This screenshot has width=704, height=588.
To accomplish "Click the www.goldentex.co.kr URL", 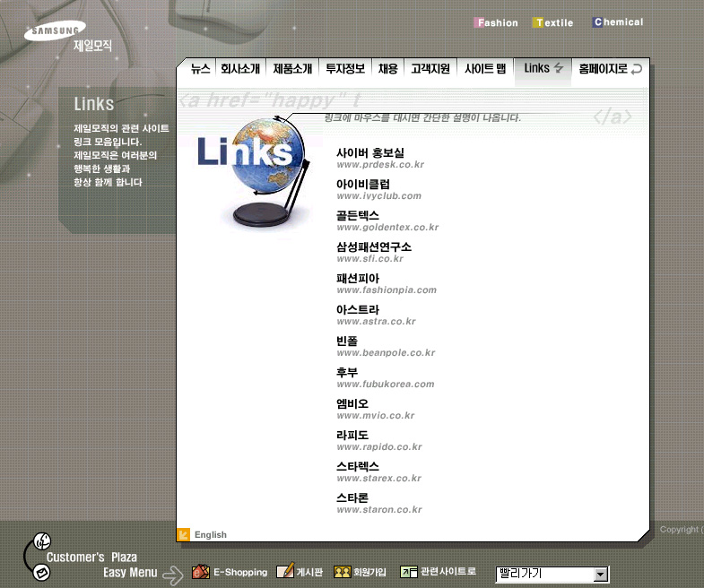I will pyautogui.click(x=388, y=227).
